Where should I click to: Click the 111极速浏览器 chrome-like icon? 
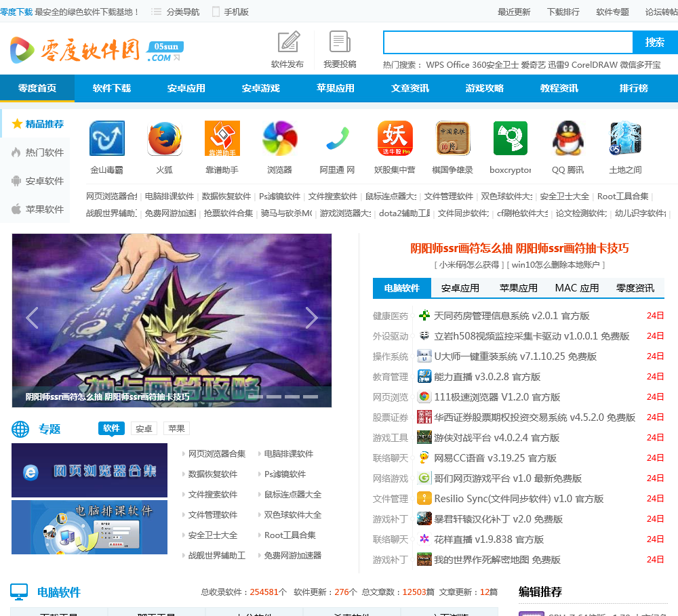(424, 397)
